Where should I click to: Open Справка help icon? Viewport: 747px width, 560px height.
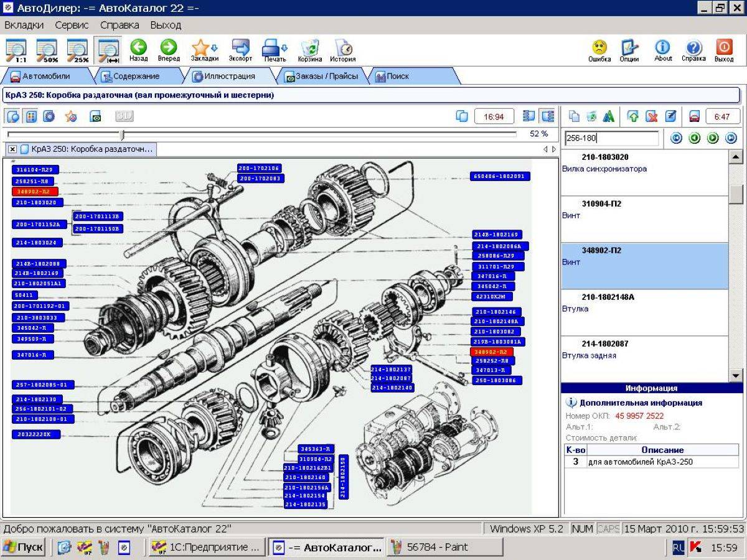(x=693, y=50)
